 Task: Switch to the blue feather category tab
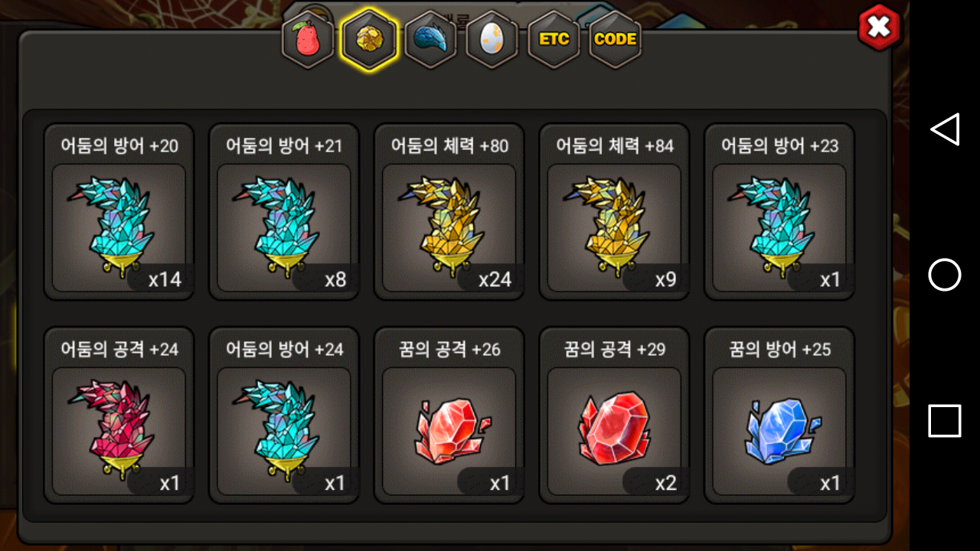[430, 40]
